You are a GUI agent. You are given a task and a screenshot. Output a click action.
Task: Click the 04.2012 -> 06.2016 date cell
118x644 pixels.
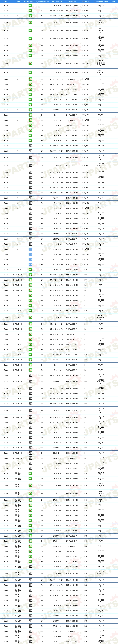tap(57, 11)
